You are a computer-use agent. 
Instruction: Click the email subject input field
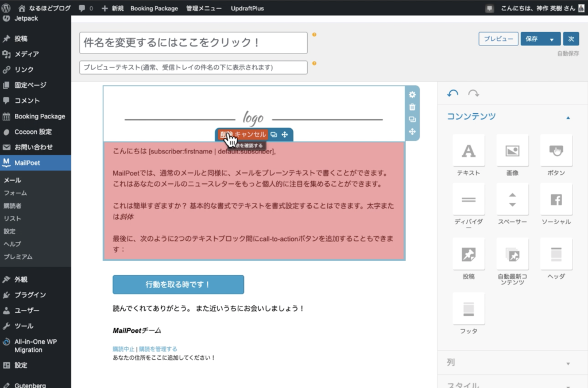[x=194, y=43]
